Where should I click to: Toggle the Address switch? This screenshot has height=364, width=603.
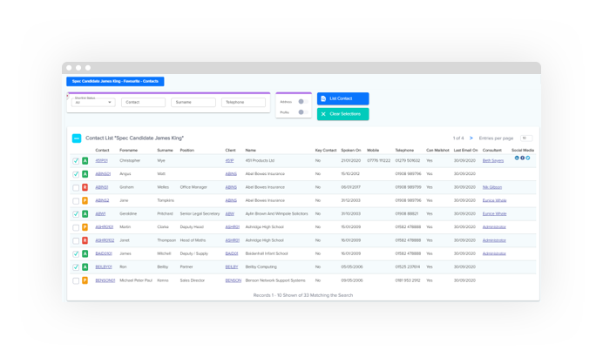click(301, 102)
